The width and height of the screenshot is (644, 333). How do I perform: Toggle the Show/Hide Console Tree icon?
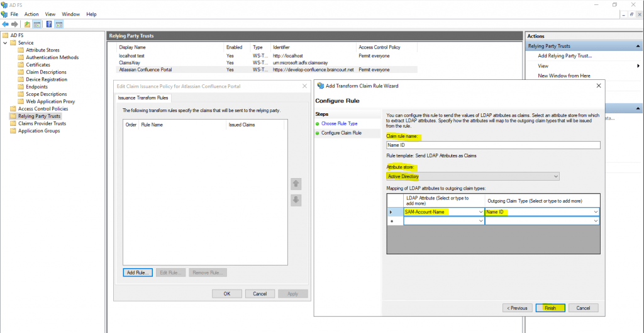(36, 25)
